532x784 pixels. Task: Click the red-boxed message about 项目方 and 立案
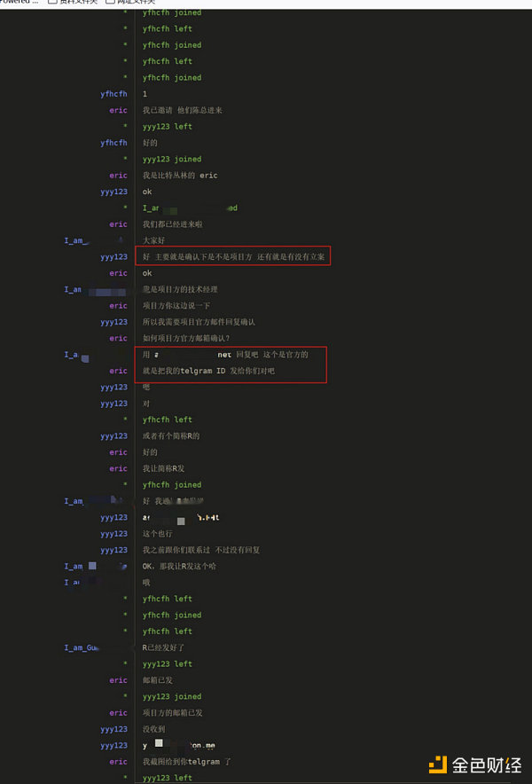point(234,256)
